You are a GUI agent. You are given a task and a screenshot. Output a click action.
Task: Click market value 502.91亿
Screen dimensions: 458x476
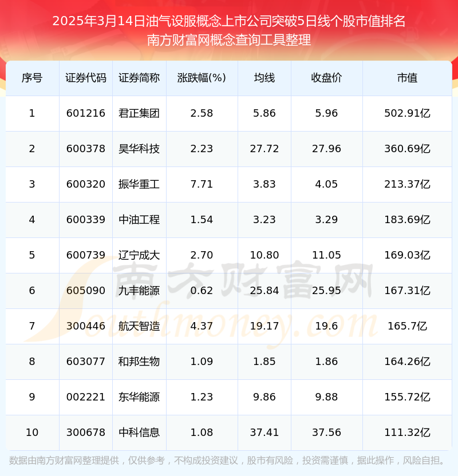pos(407,113)
